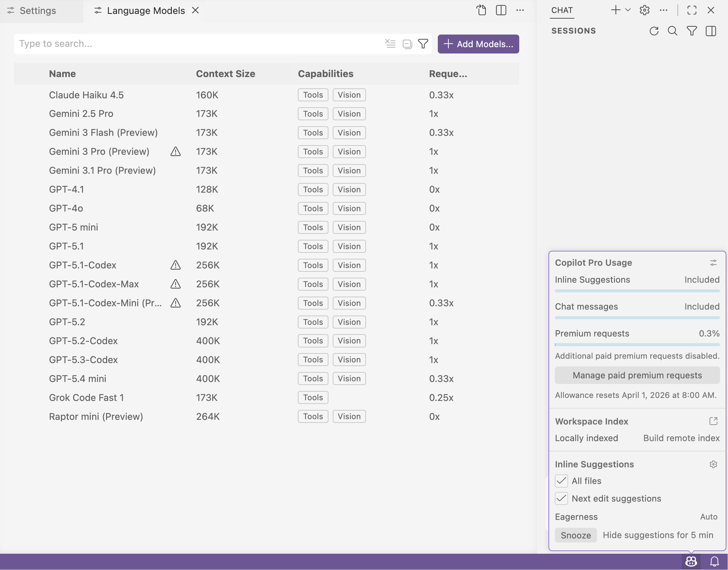The width and height of the screenshot is (728, 570).
Task: Click the Add Models button
Action: click(x=478, y=44)
